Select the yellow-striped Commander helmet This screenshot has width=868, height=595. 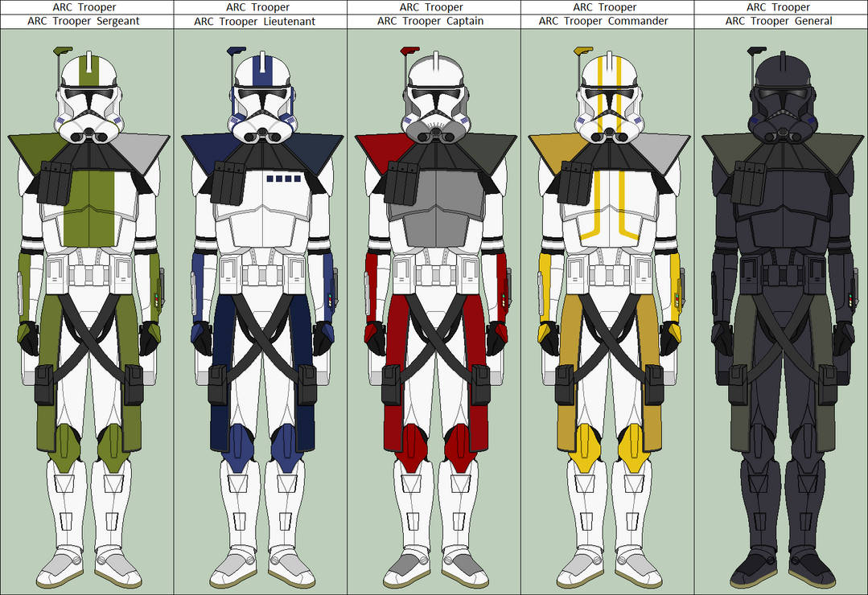pyautogui.click(x=609, y=98)
